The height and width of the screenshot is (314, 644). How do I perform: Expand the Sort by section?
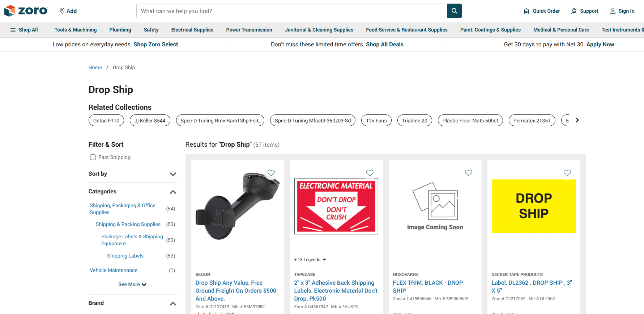tap(173, 174)
